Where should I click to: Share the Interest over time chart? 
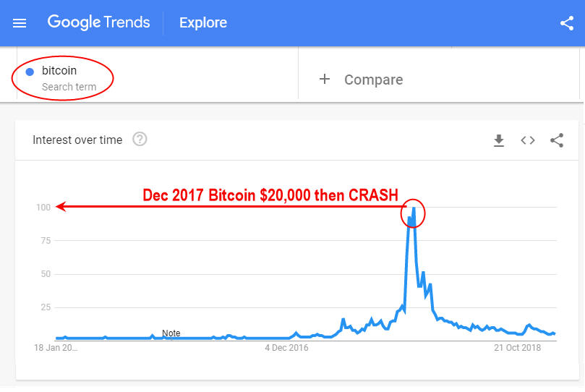(x=557, y=140)
